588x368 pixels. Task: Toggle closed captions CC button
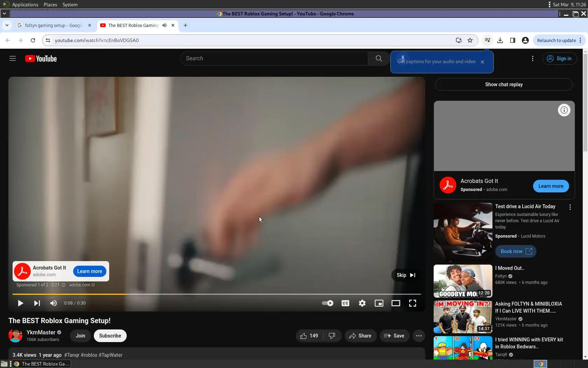tap(345, 303)
